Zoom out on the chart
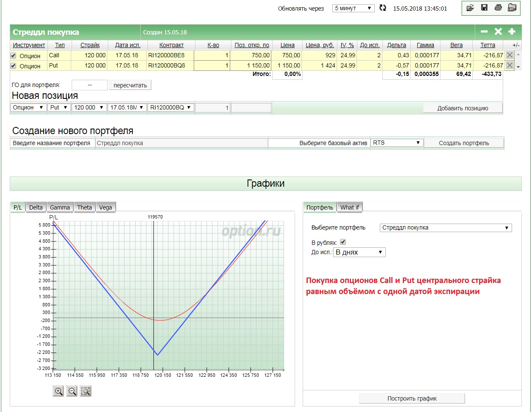The image size is (532, 412). click(72, 391)
